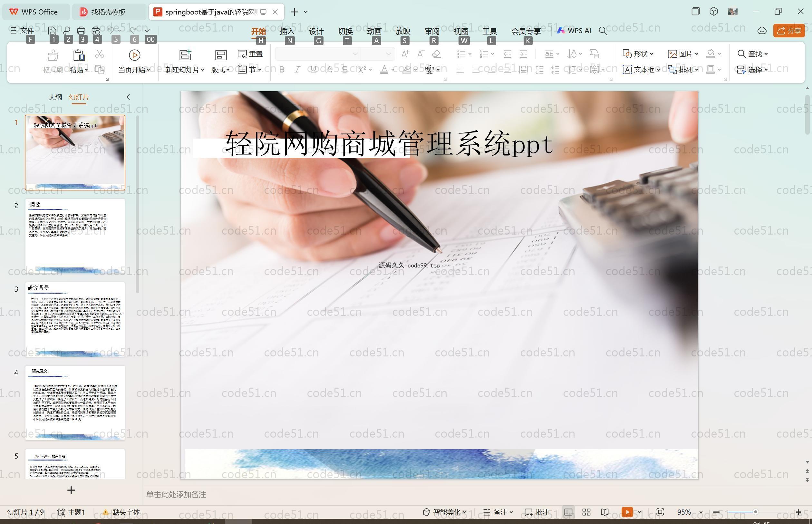The height and width of the screenshot is (524, 812).
Task: Click the Print icon in quick toolbar
Action: pyautogui.click(x=81, y=31)
